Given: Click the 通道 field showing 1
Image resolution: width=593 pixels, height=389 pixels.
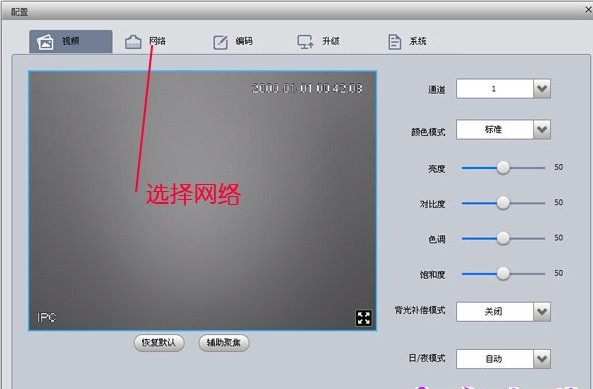Looking at the screenshot, I should click(x=495, y=89).
